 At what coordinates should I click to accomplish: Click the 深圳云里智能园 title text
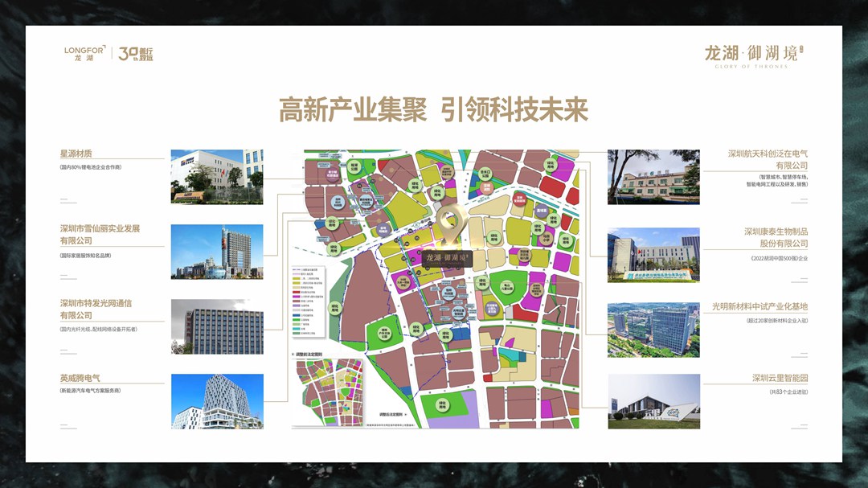click(780, 378)
